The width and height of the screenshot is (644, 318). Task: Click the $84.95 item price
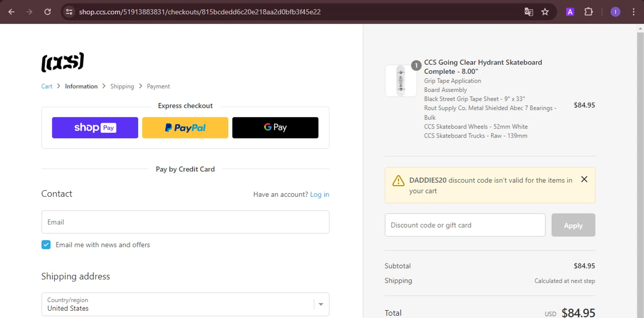click(584, 105)
